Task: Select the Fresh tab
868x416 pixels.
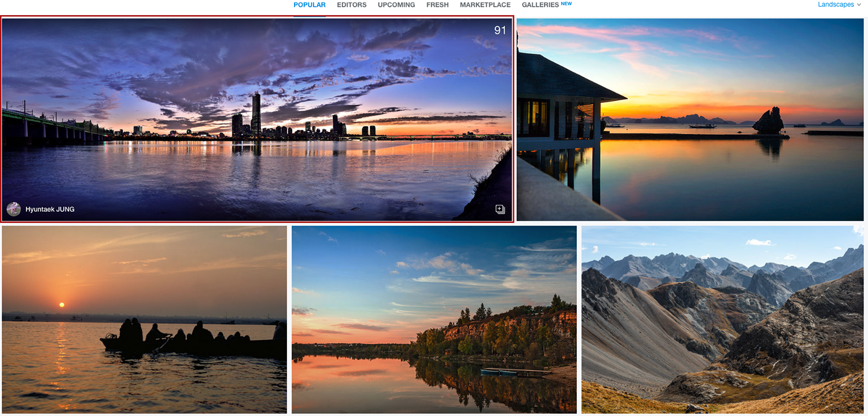Action: (x=437, y=5)
